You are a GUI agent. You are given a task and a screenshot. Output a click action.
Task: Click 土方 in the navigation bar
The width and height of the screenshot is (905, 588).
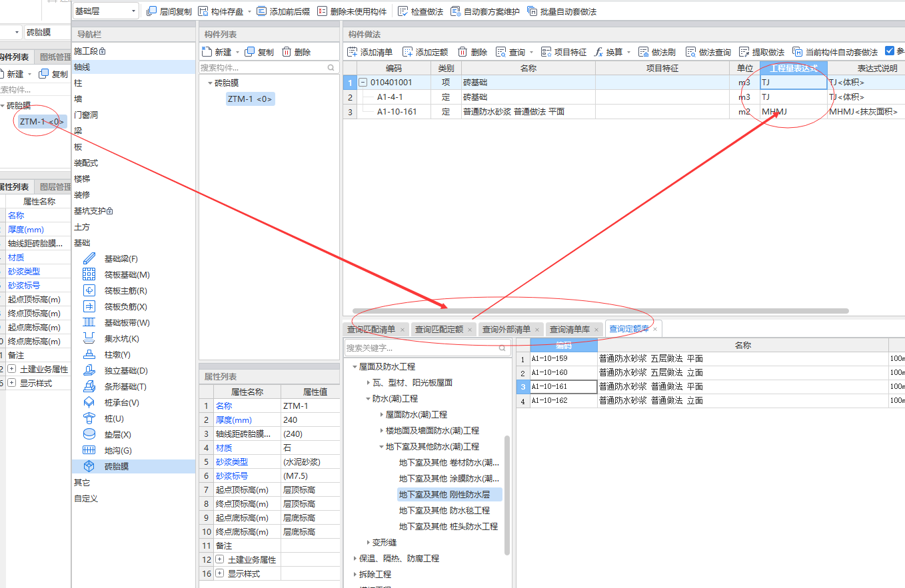[x=82, y=226]
